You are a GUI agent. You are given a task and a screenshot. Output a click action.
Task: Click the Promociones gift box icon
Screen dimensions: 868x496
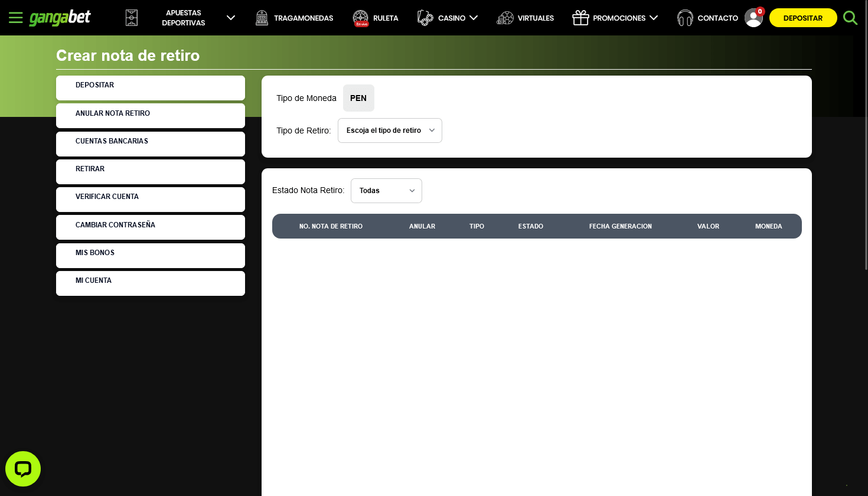pos(580,18)
